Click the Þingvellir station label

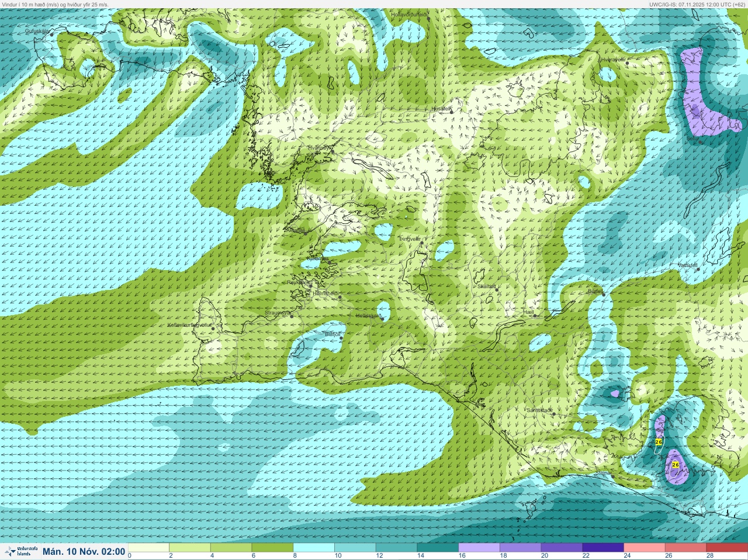tap(410, 238)
